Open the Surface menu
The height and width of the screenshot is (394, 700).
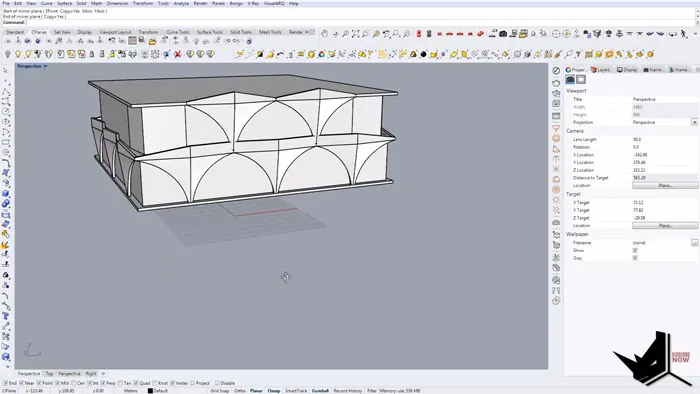click(x=64, y=3)
